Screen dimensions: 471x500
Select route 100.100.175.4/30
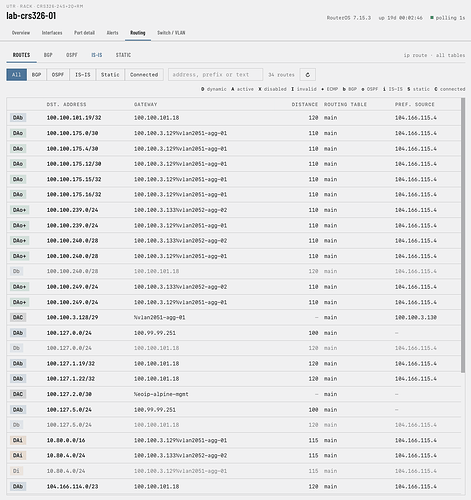[234, 148]
